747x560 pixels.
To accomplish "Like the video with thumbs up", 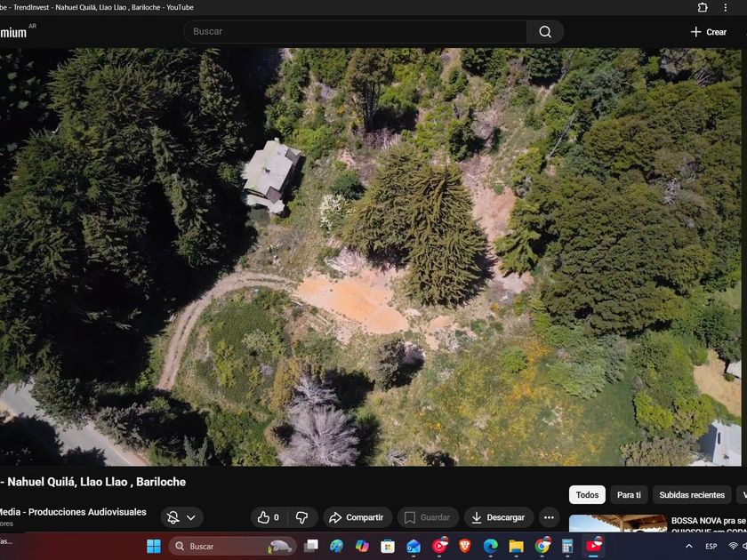I will point(262,517).
